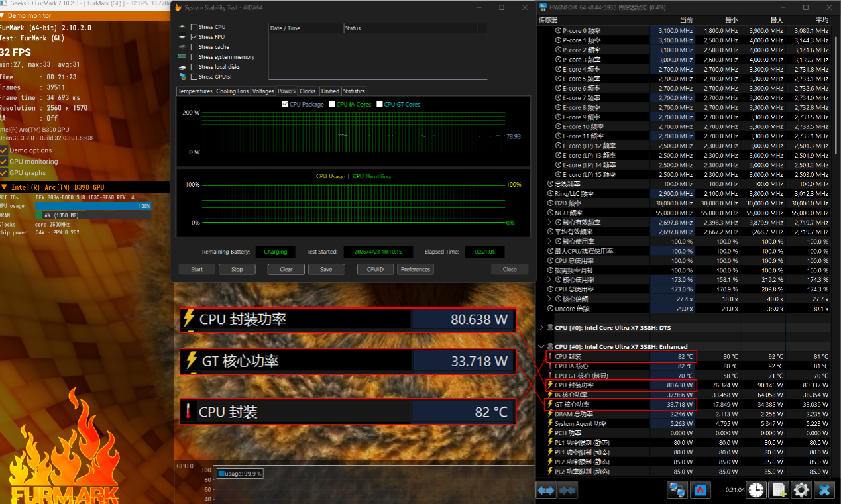
Task: Click the P-core 0 频率 clock icon
Action: pyautogui.click(x=559, y=31)
